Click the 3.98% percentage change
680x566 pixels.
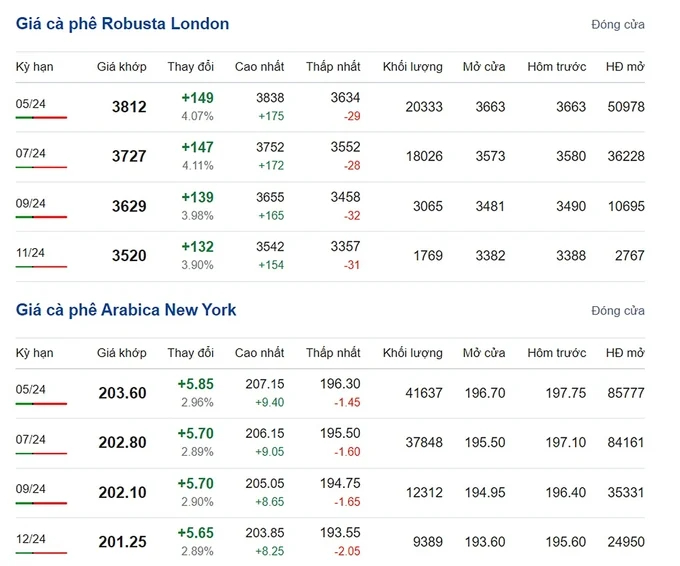pyautogui.click(x=197, y=216)
